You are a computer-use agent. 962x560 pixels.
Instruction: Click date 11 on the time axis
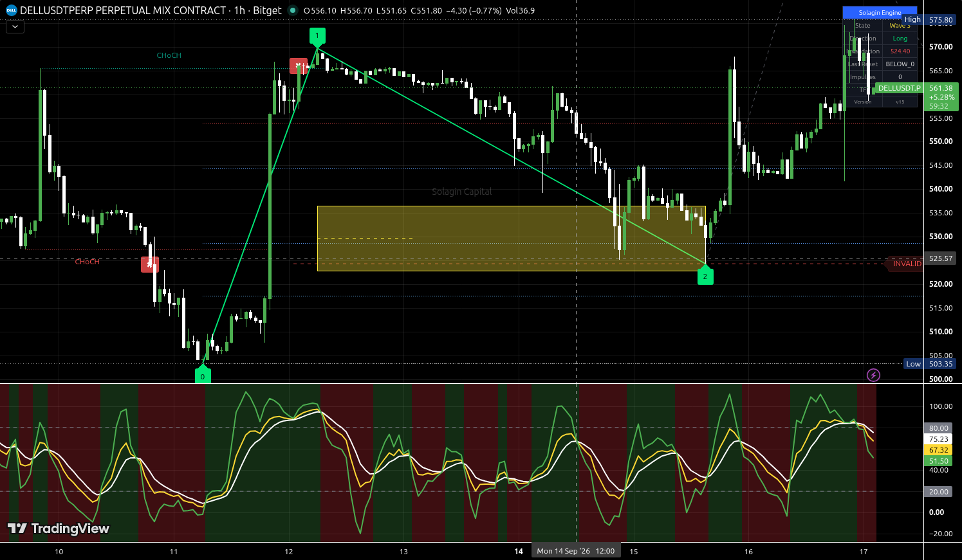tap(174, 552)
